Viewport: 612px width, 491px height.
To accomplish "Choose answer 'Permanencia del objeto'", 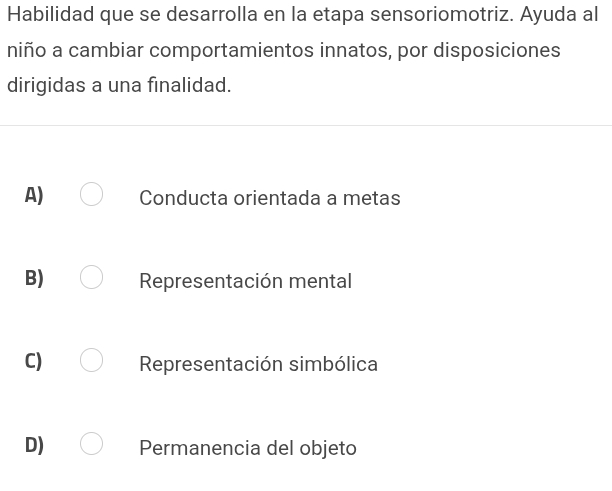I will tap(248, 448).
